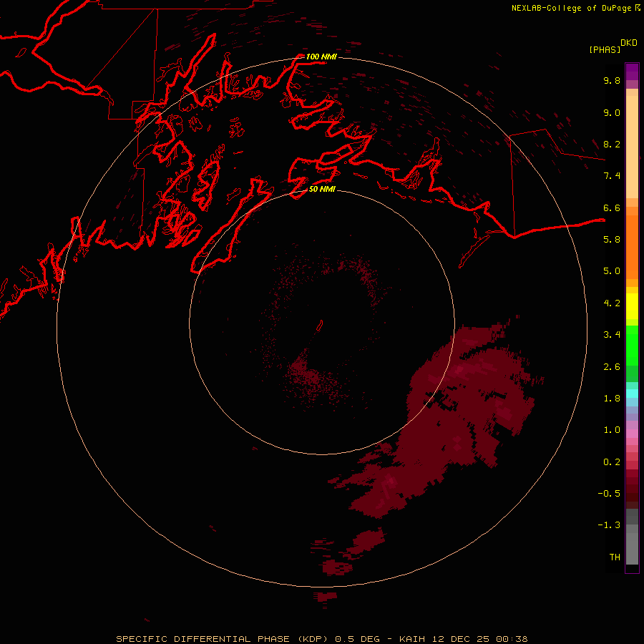Select the 50 NMI range ring label
This screenshot has height=644, width=644.
pyautogui.click(x=322, y=189)
